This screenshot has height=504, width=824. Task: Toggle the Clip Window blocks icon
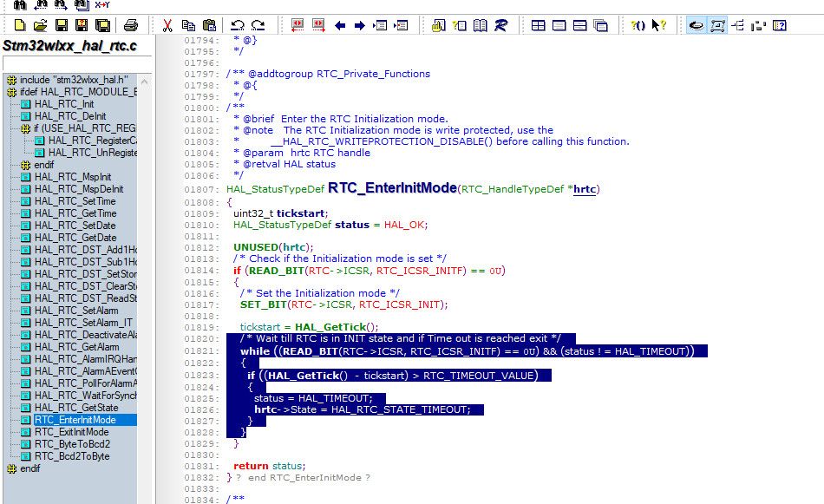click(x=758, y=25)
